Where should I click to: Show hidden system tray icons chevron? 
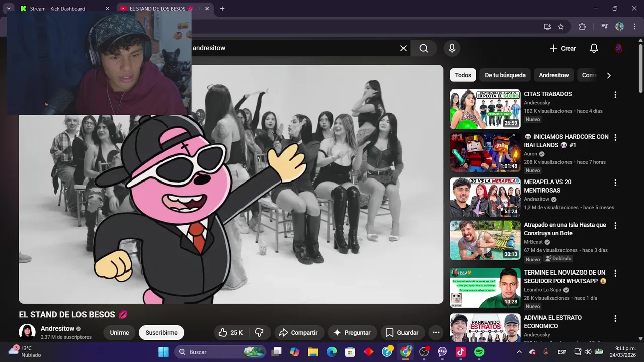click(x=519, y=352)
